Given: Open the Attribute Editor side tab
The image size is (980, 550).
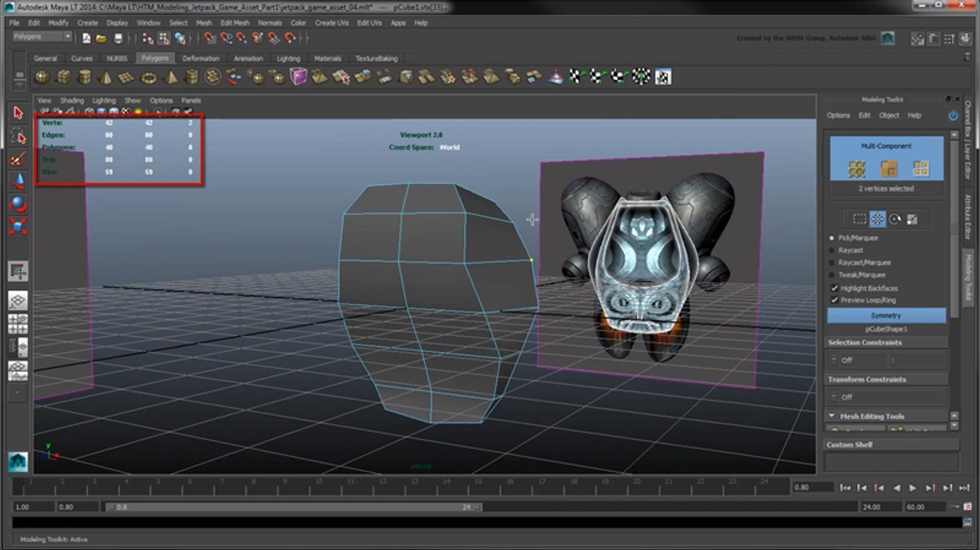Looking at the screenshot, I should (967, 218).
